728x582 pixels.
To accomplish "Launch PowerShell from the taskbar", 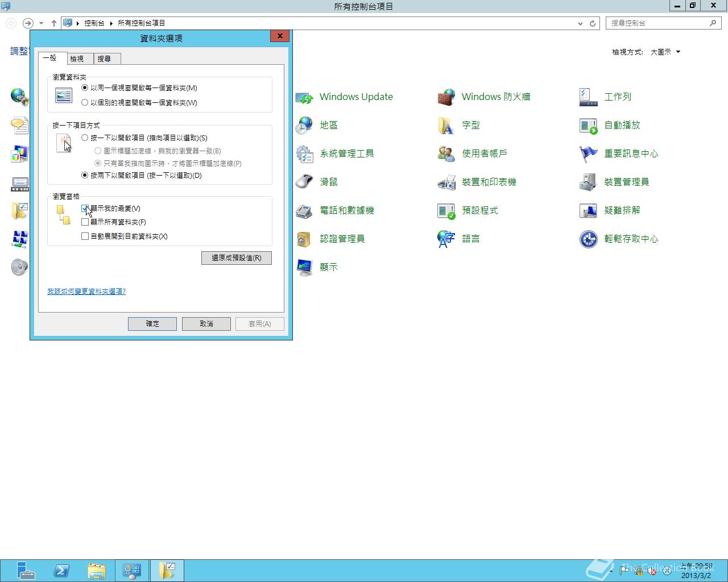I will (x=61, y=571).
